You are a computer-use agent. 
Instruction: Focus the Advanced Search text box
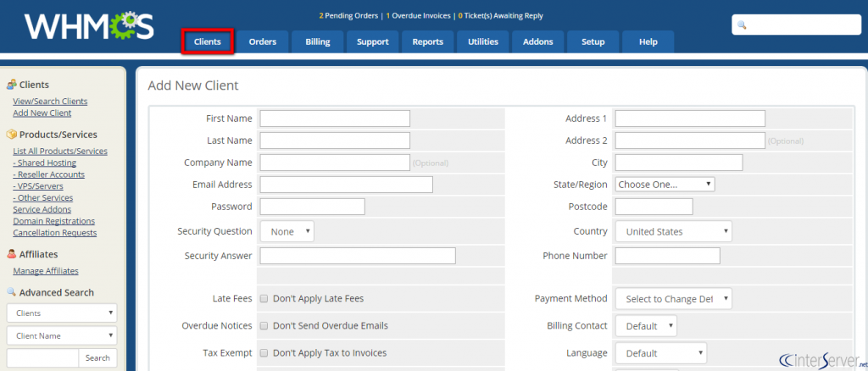(42, 358)
